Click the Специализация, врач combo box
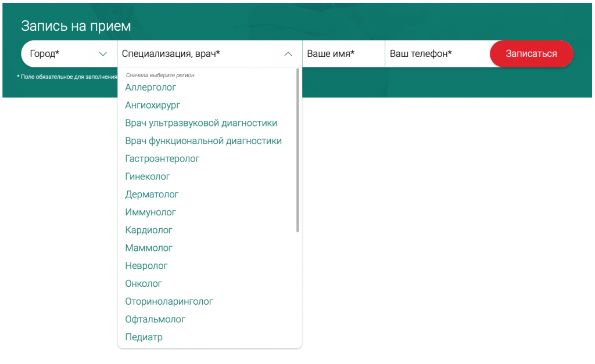 pos(209,54)
